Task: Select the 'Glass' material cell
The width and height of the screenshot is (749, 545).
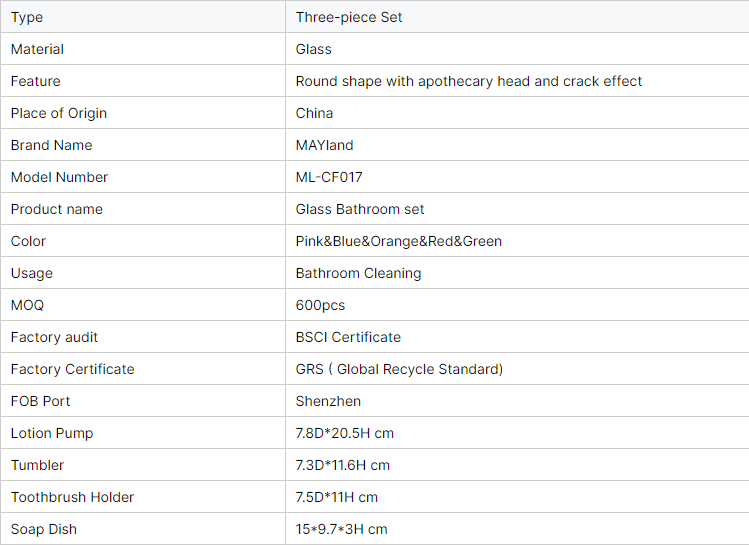Action: point(314,49)
